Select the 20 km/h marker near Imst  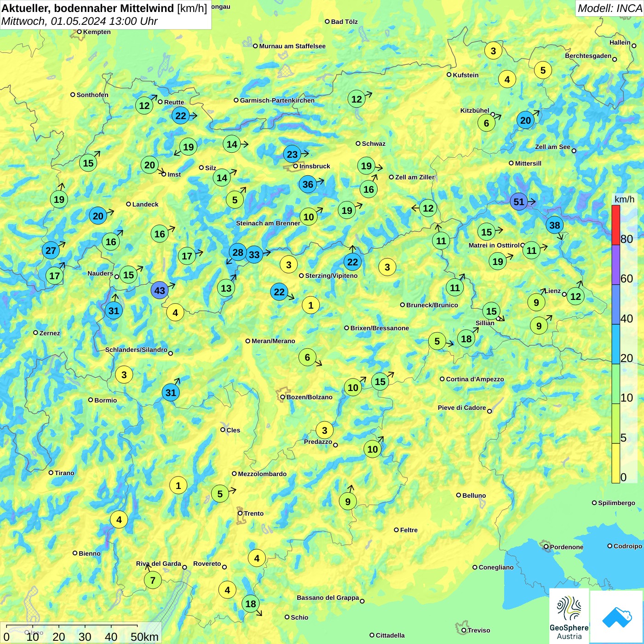tap(149, 165)
